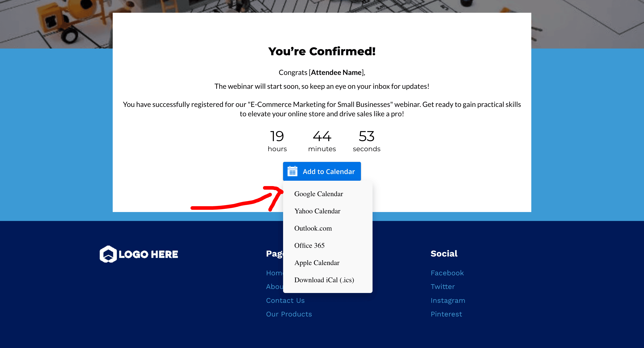Click the You're Confirmed heading

tap(322, 51)
